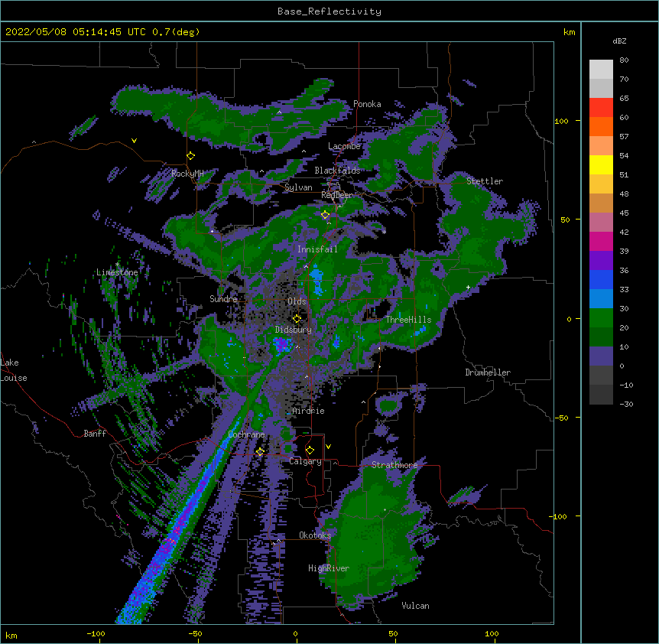Select the Banff town label
Image resolution: width=659 pixels, height=644 pixels.
(95, 434)
